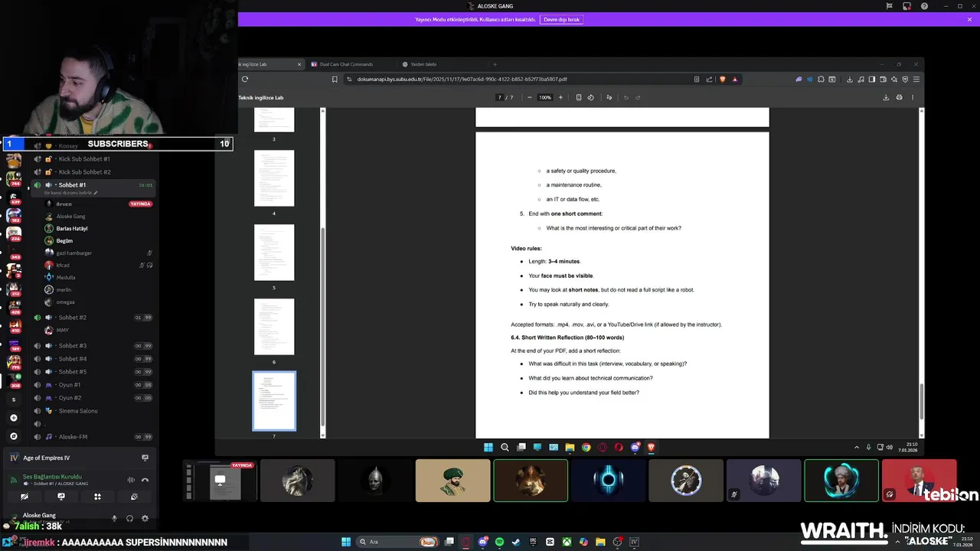Open Discover servers compass icon
The width and height of the screenshot is (980, 551).
pos(13,436)
